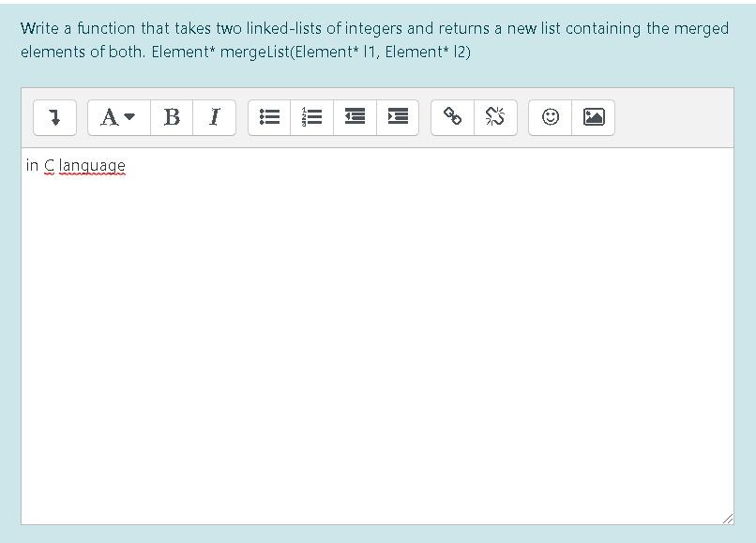Increase the text indent

pos(398,117)
